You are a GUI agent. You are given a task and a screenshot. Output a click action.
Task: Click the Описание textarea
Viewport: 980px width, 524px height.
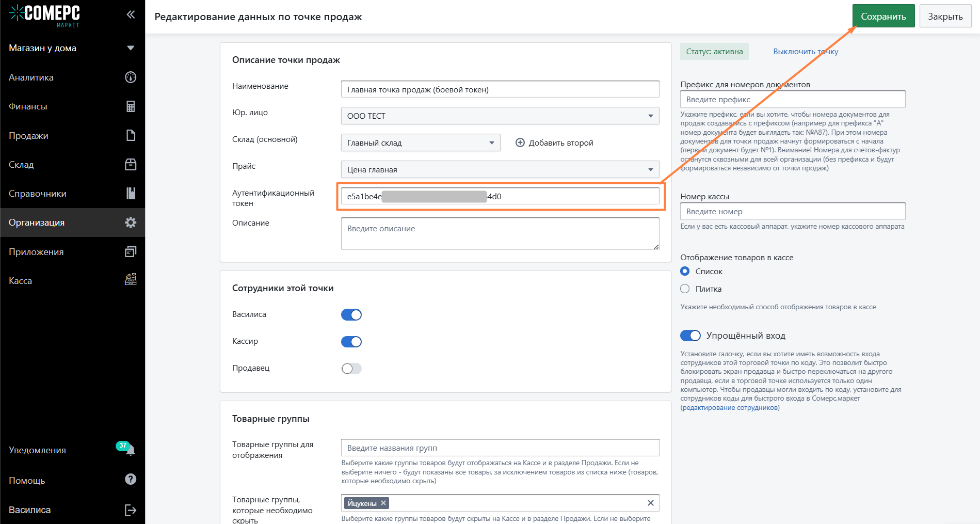[500, 233]
